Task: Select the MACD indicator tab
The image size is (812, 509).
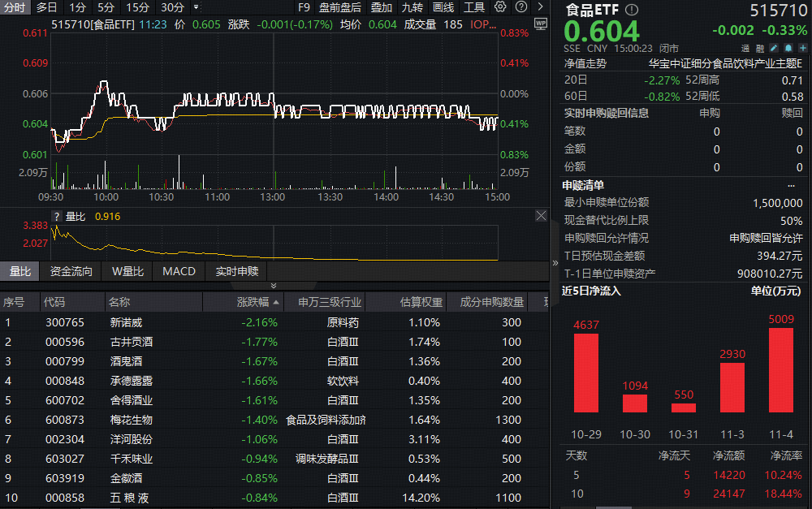Action: point(179,271)
